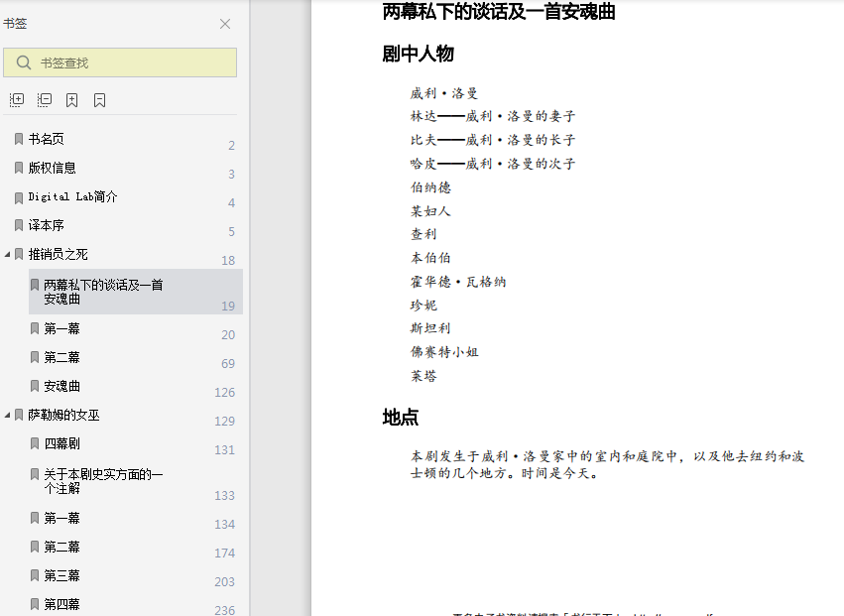844x616 pixels.
Task: Close the 书签 bookmarks panel
Action: click(225, 24)
